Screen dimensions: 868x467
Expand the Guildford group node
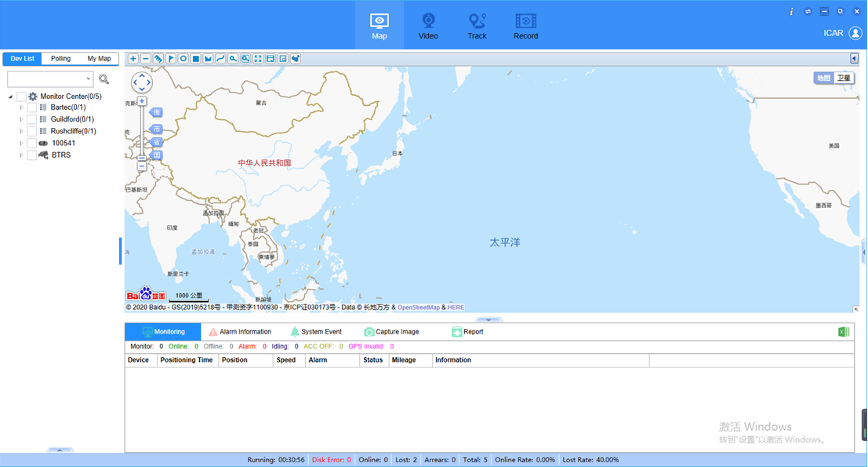22,119
